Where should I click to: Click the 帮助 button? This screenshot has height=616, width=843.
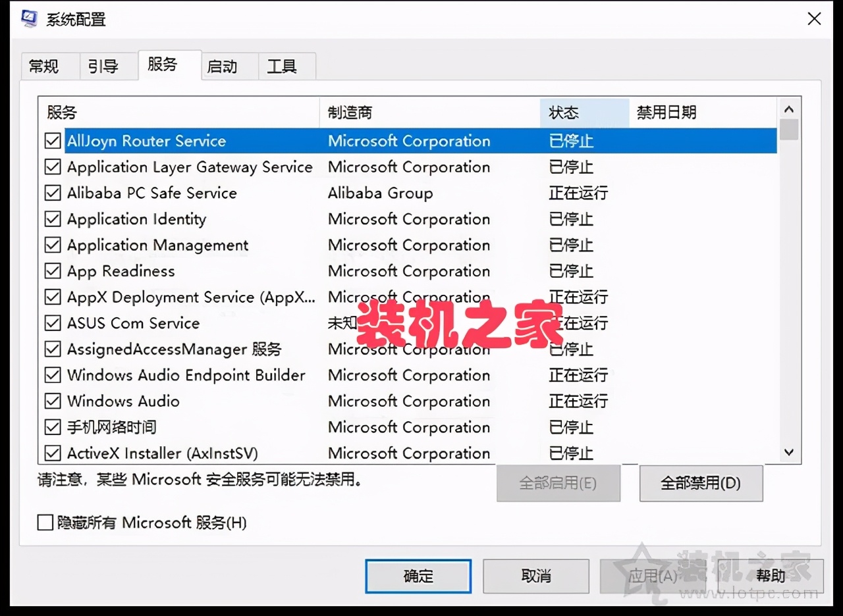pyautogui.click(x=771, y=576)
